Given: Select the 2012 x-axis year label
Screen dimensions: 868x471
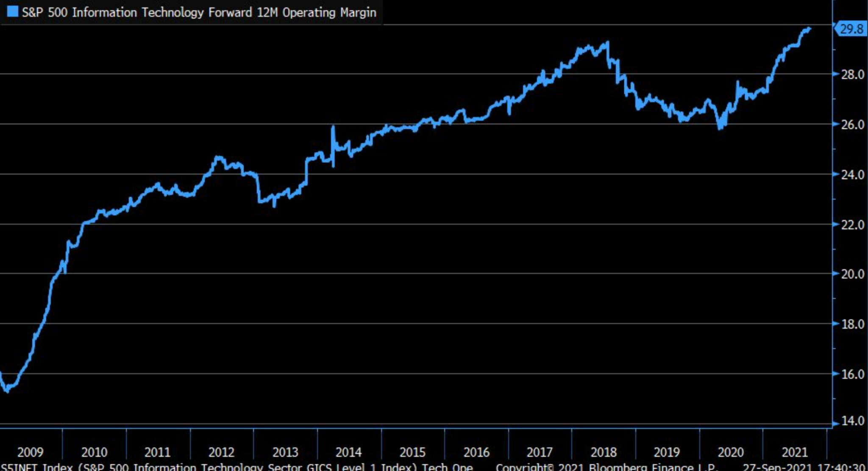Looking at the screenshot, I should [x=221, y=452].
